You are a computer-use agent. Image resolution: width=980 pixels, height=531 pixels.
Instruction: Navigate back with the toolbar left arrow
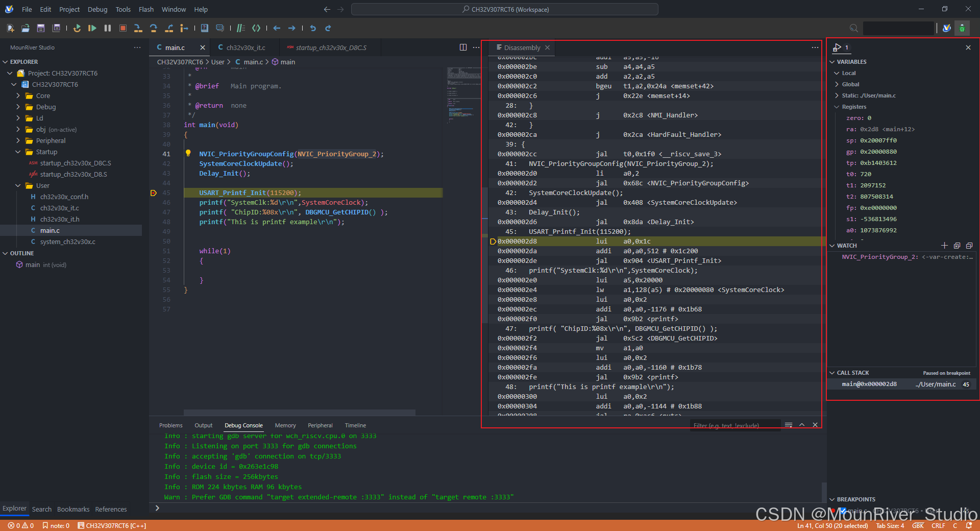pyautogui.click(x=277, y=28)
